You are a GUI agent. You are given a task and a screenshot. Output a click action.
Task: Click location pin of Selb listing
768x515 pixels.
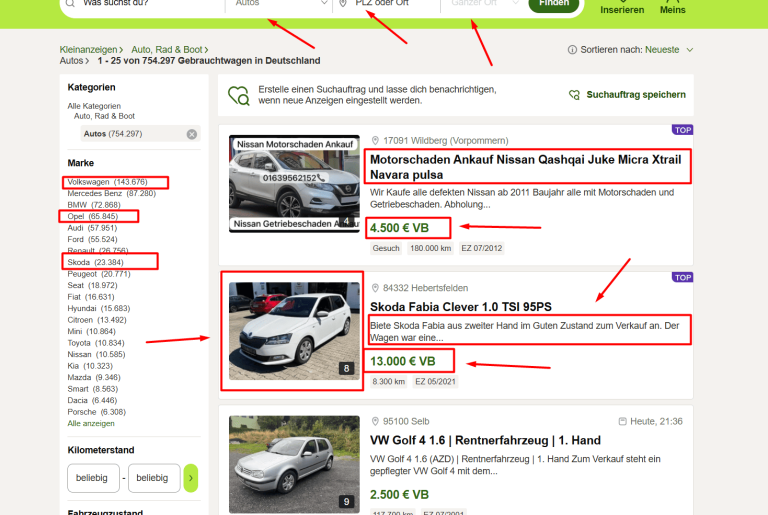(375, 421)
